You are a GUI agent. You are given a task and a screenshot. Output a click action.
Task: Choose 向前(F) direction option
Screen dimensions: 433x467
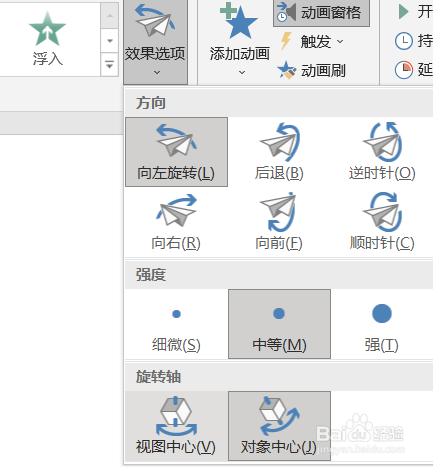click(279, 222)
